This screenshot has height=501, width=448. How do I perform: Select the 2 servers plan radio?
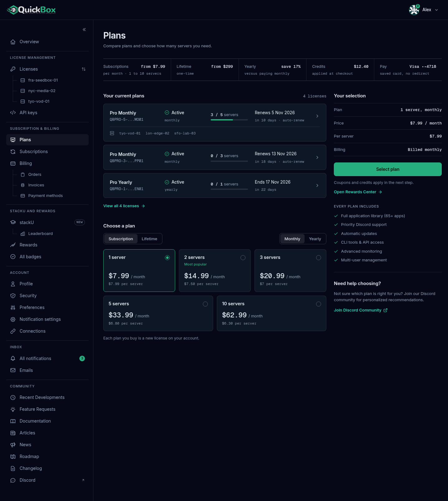tap(243, 258)
